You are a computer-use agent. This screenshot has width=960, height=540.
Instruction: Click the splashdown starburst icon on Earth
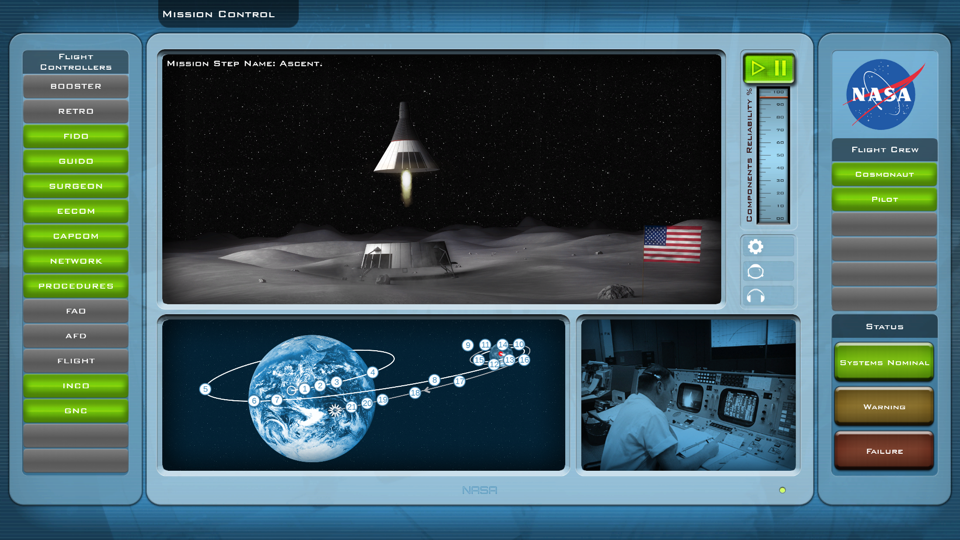click(x=336, y=410)
